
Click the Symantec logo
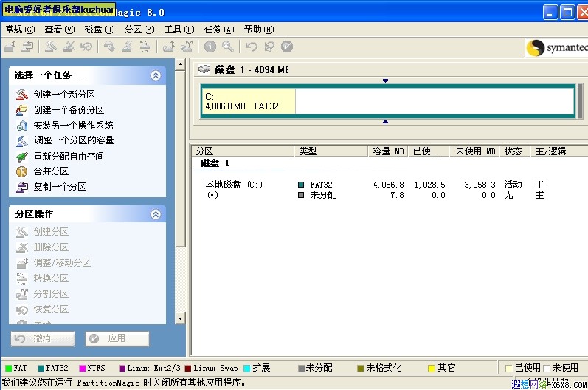click(x=557, y=48)
